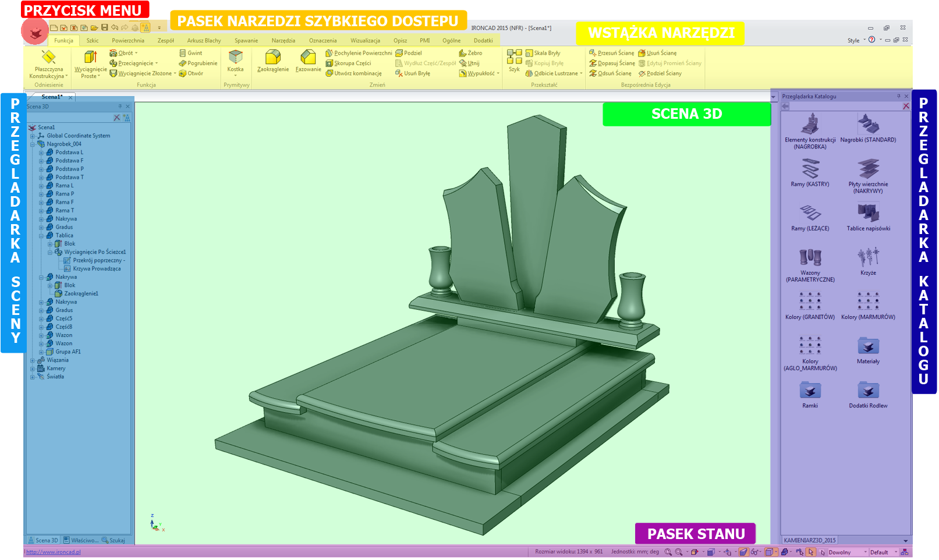This screenshot has width=939, height=560.
Task: Collapse the Tablica node in scene tree
Action: point(41,236)
